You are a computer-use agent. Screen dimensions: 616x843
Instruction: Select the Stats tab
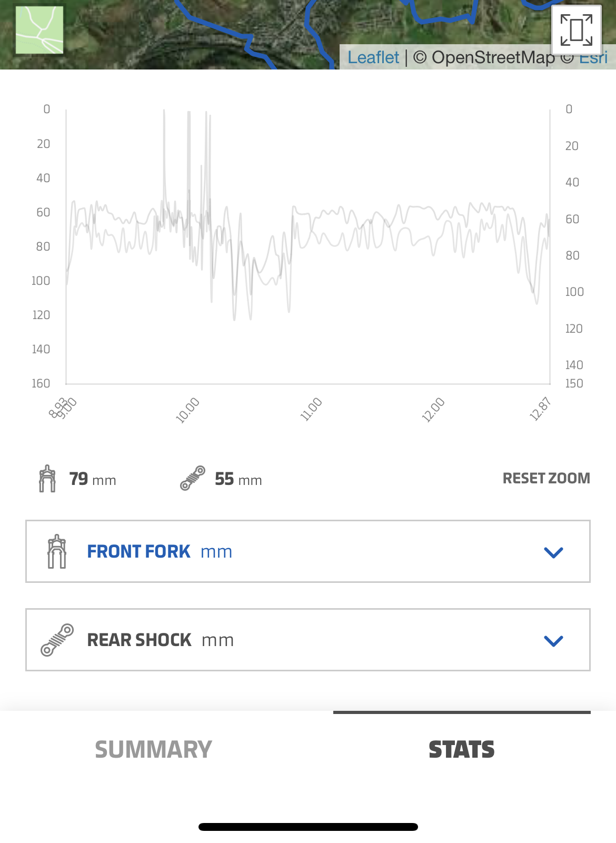462,749
